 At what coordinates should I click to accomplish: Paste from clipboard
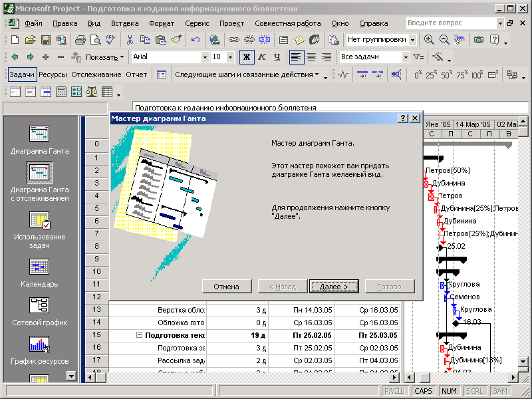tap(160, 40)
